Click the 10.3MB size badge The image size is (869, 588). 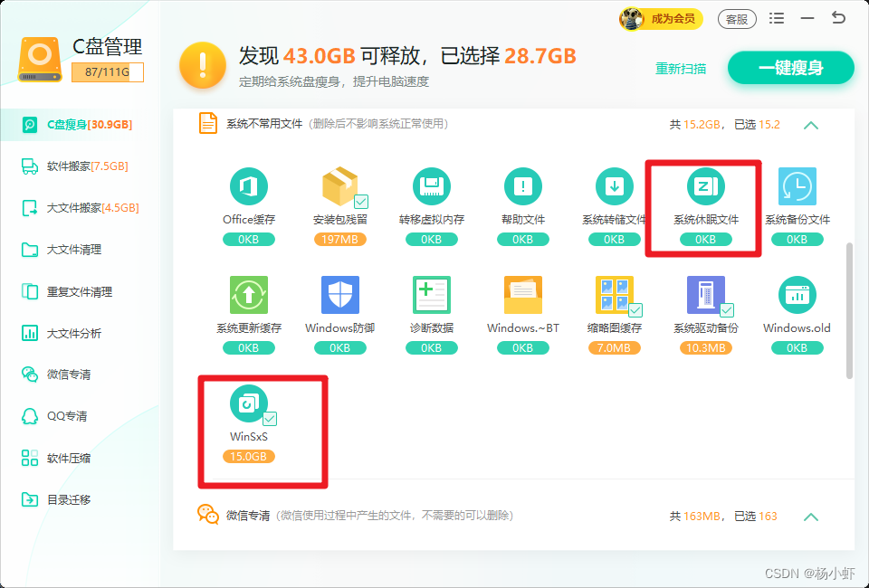click(x=705, y=347)
